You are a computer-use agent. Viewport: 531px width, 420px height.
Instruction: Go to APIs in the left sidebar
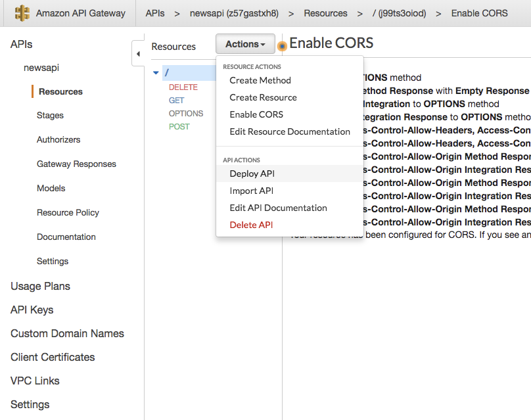coord(21,45)
